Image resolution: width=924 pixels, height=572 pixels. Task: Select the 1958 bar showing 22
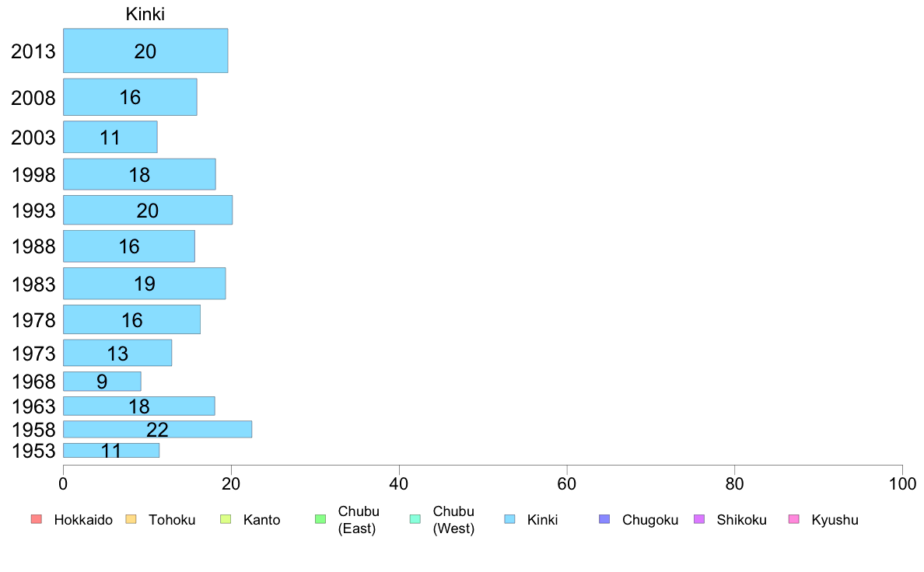(157, 430)
